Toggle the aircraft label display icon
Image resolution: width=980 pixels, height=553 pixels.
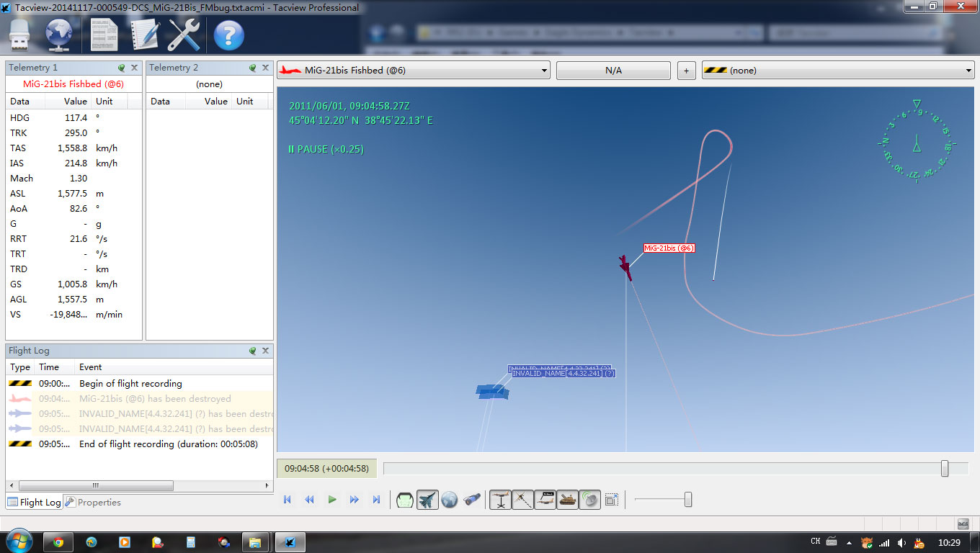click(545, 500)
